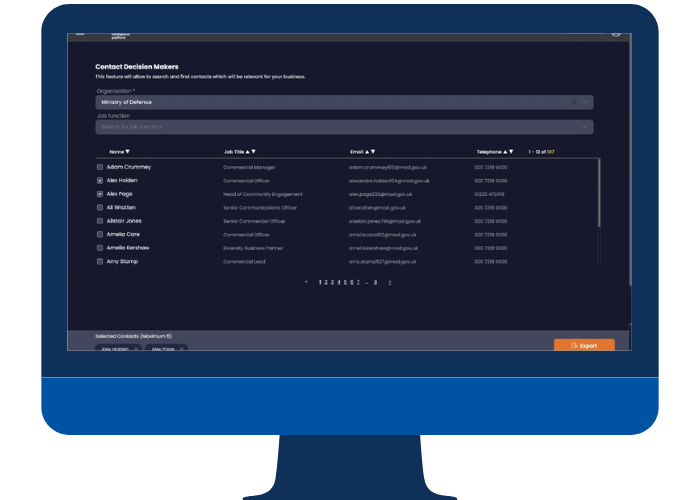Open the hamburger menu in top bar
Image resolution: width=700 pixels, height=500 pixels.
80,34
